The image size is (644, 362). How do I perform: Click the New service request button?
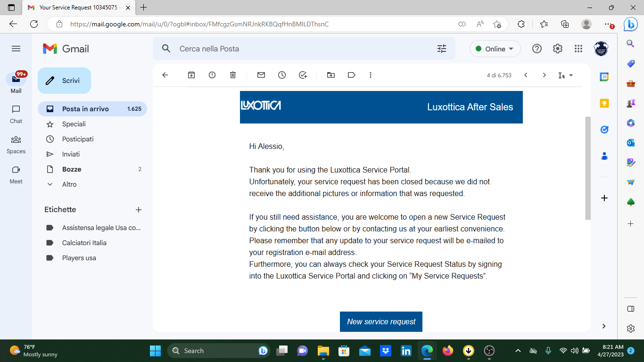381,321
